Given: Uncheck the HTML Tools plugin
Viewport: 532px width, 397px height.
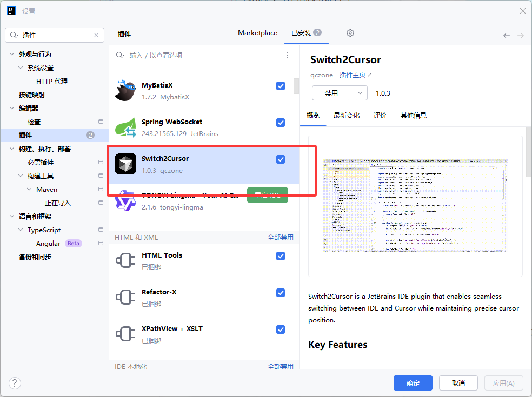Looking at the screenshot, I should click(281, 256).
